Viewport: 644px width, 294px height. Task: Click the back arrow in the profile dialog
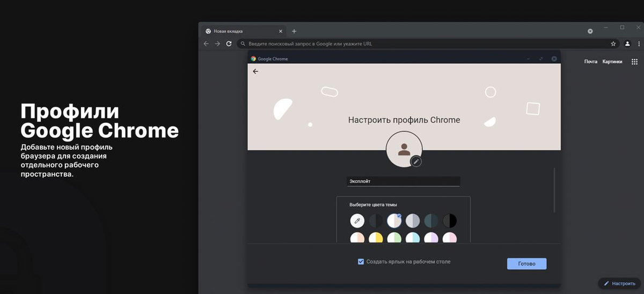(x=255, y=71)
